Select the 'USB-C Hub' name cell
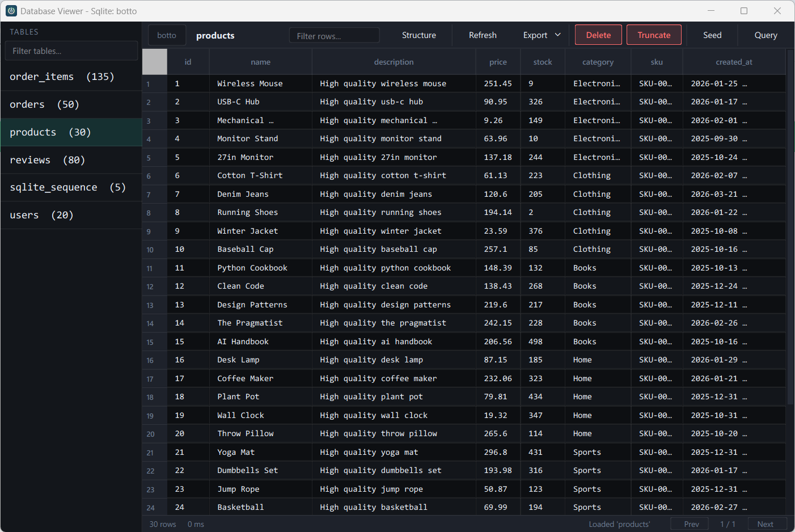The image size is (795, 532). click(261, 102)
